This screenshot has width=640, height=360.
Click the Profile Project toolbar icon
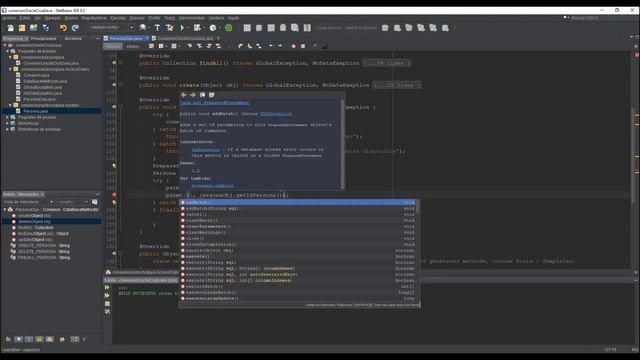(213, 28)
